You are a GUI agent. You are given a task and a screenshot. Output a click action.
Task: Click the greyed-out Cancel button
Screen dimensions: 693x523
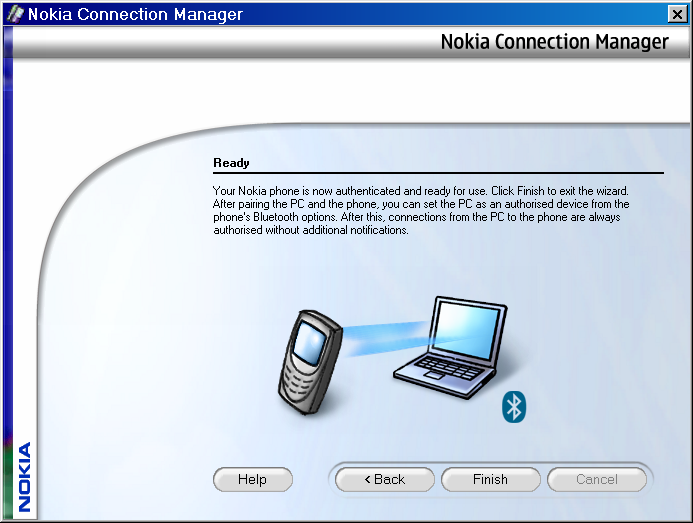pos(597,480)
